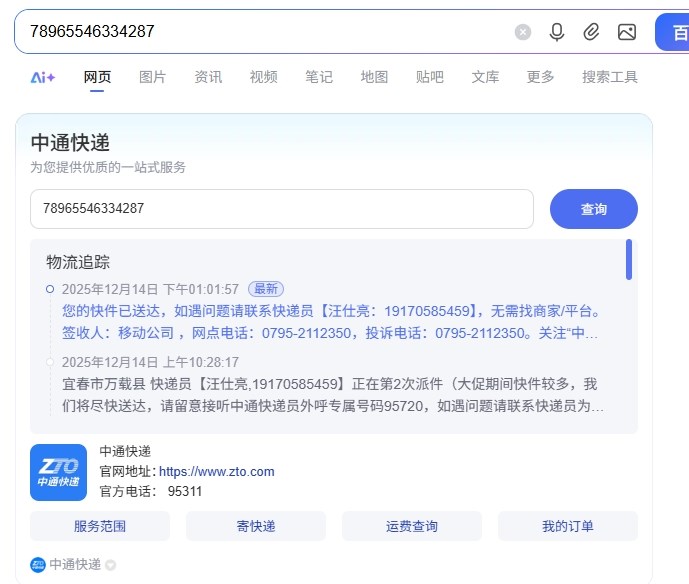Attach a file using paperclip icon
The image size is (689, 584).
592,32
